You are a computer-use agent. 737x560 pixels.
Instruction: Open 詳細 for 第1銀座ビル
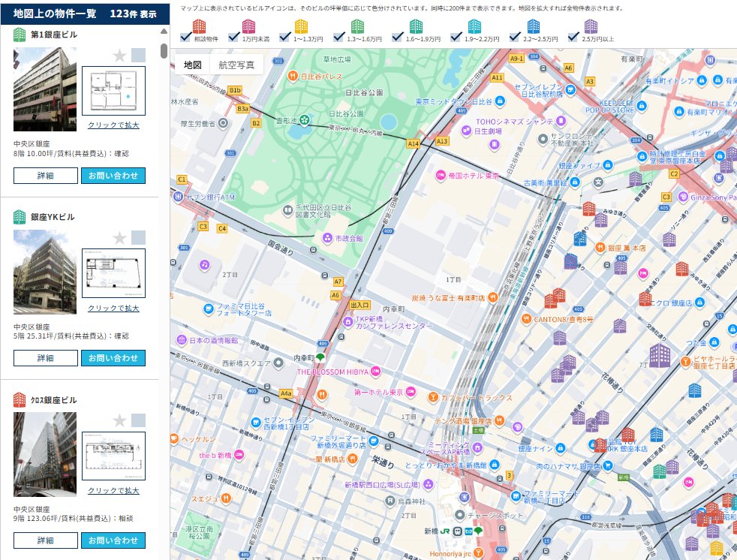tap(46, 176)
